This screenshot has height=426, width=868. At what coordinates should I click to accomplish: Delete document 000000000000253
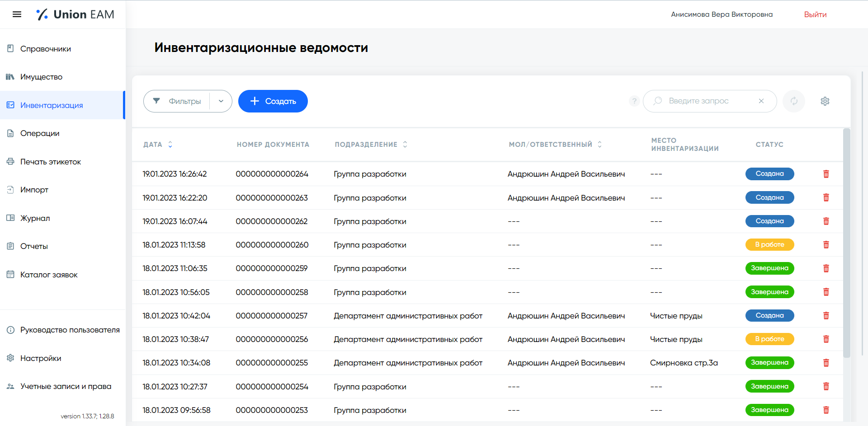[x=826, y=410]
